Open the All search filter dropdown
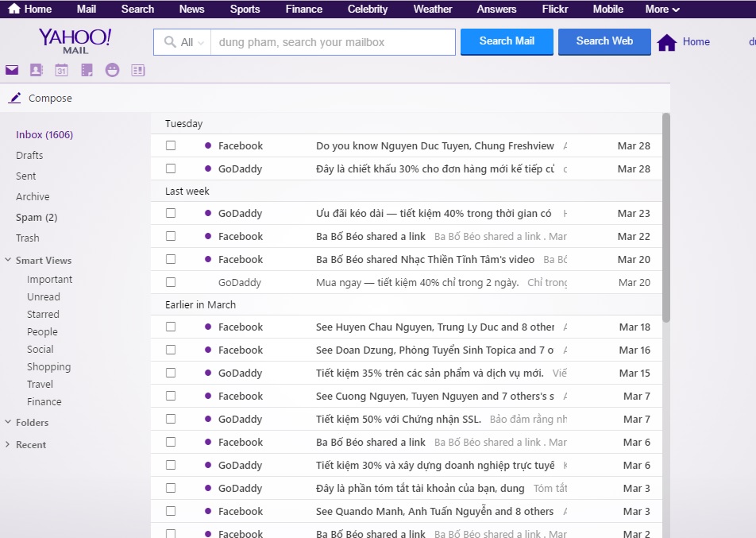756x538 pixels. [183, 42]
